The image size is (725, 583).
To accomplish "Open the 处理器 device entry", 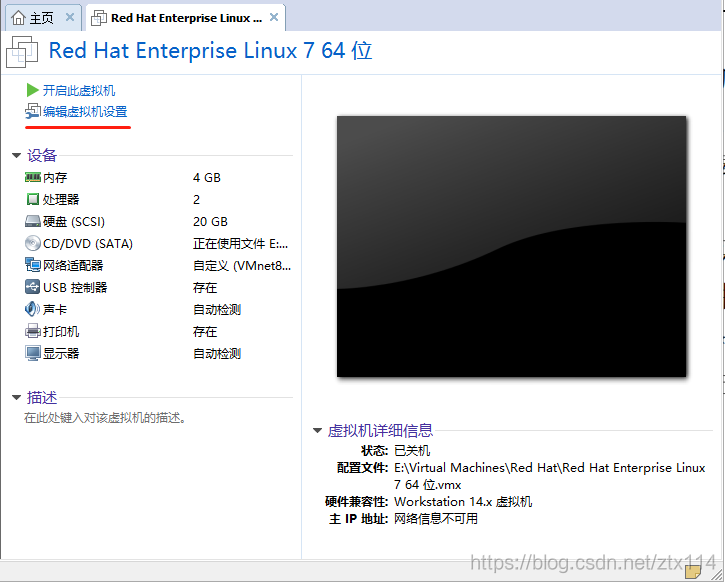I will coord(61,199).
